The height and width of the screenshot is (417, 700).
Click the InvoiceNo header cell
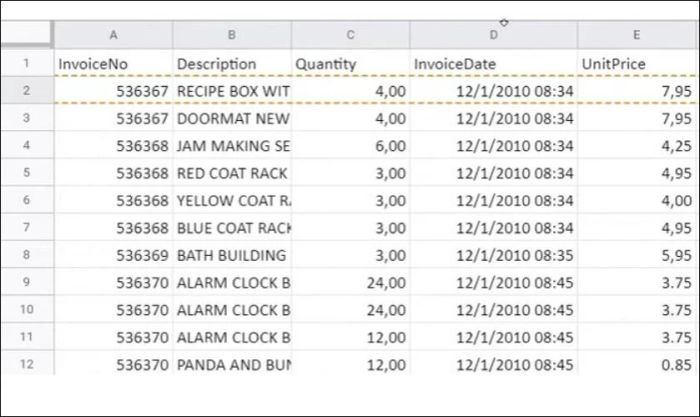click(113, 63)
